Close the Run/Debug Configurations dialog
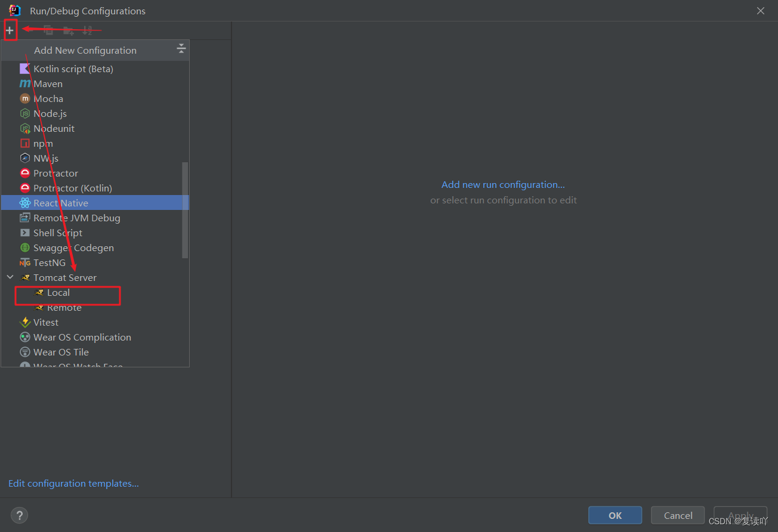Image resolution: width=778 pixels, height=532 pixels. 761,11
